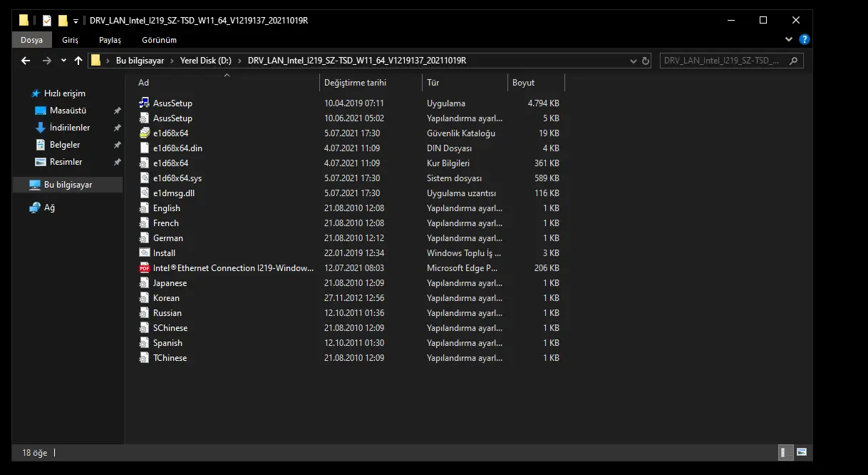Screen dimensions: 868x475
Task: Refresh the current folder view
Action: pyautogui.click(x=645, y=61)
